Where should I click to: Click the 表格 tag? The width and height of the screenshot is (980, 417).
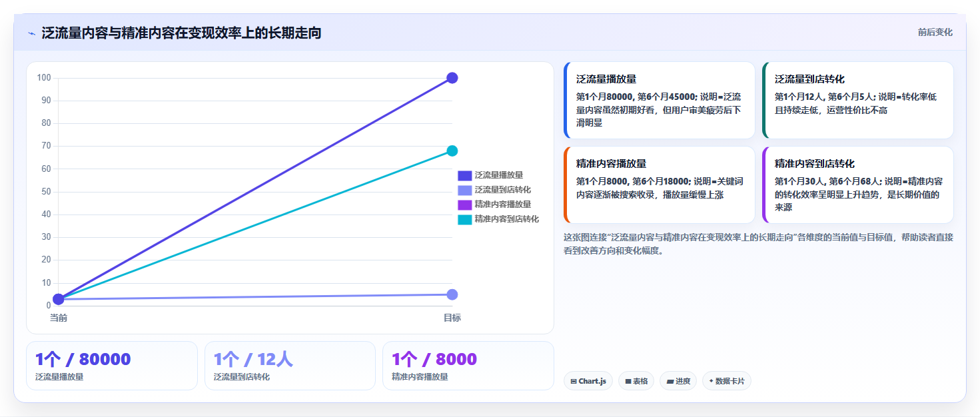click(636, 381)
